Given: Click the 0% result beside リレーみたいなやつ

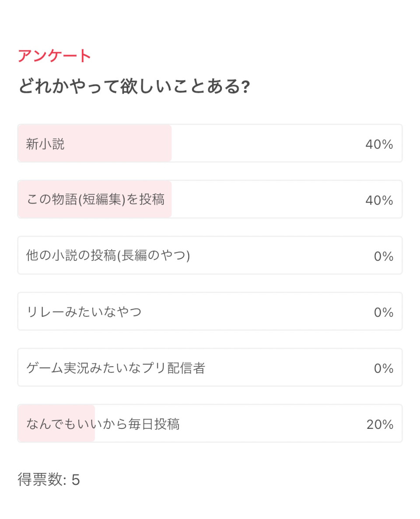Looking at the screenshot, I should (383, 312).
